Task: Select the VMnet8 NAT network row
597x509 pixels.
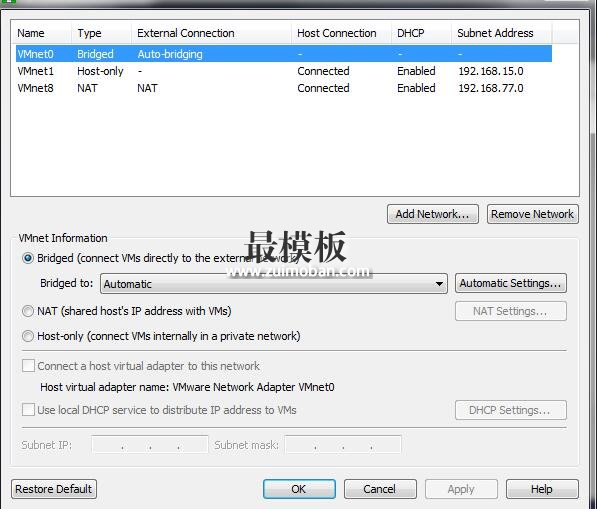Action: pos(284,88)
